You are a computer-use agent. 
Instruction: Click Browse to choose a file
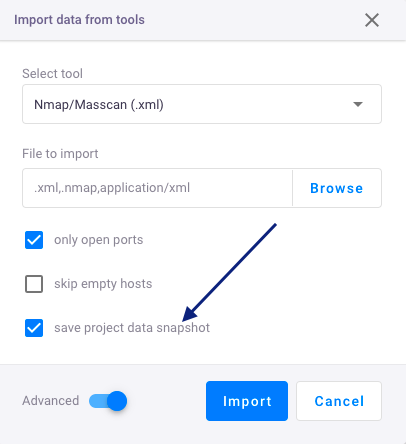tap(337, 188)
